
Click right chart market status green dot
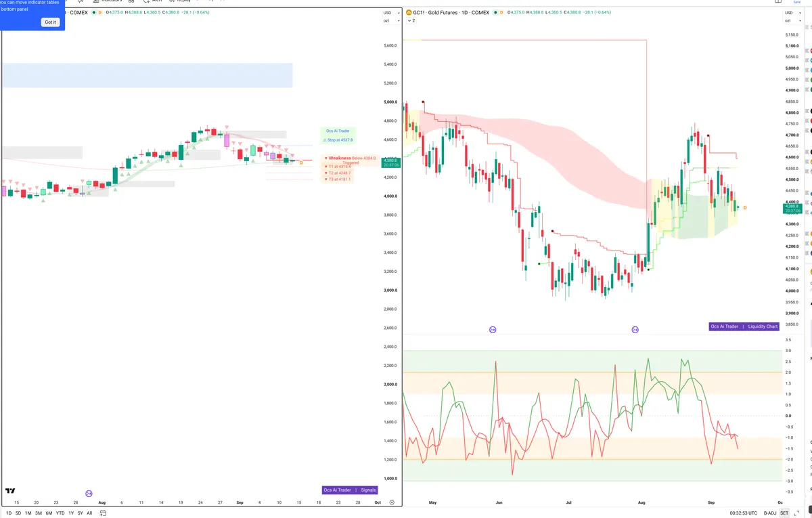496,12
